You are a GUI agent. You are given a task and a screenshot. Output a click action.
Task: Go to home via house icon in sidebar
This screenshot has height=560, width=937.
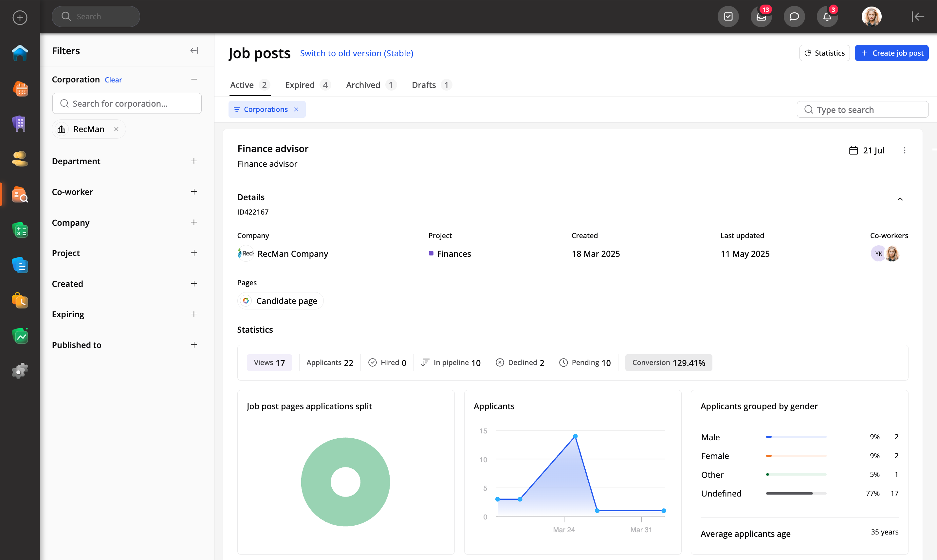20,53
